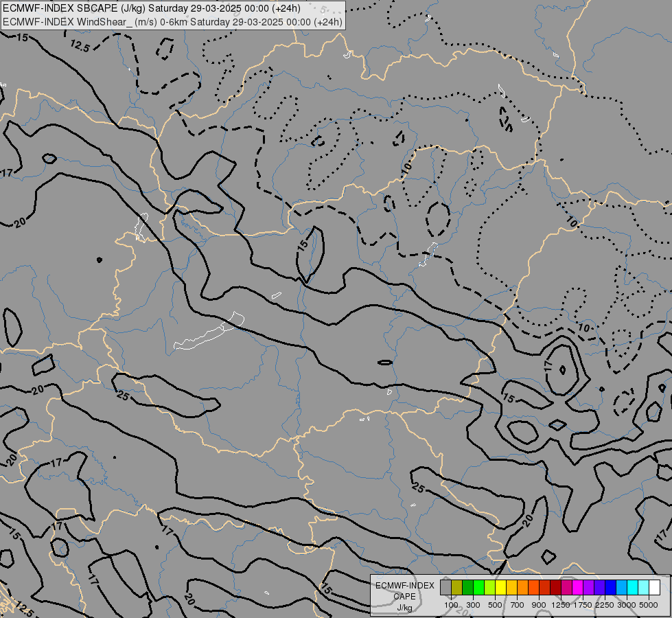Click the ECMWF-INDEX text in the legend box
The width and height of the screenshot is (672, 618).
pos(405,586)
